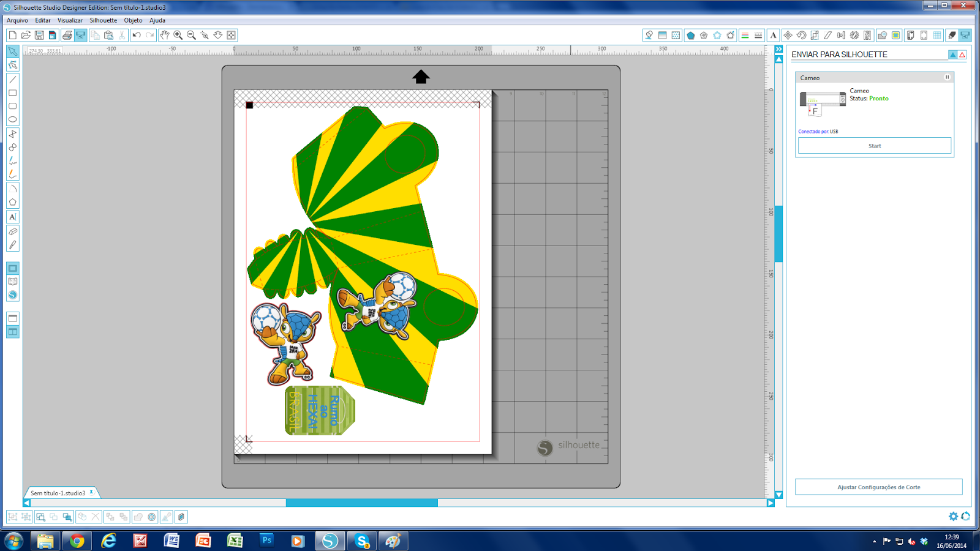Screen dimensions: 980x551
Task: Select the Text tool in left toolbar
Action: pos(12,217)
